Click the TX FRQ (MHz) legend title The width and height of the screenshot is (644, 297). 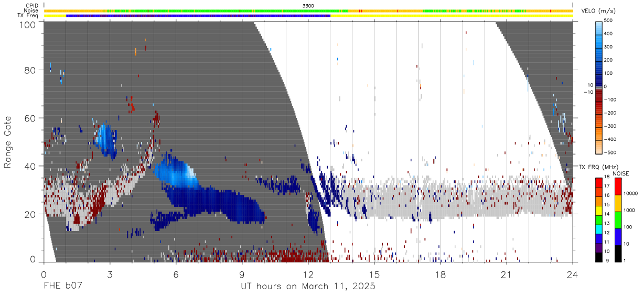tap(598, 167)
